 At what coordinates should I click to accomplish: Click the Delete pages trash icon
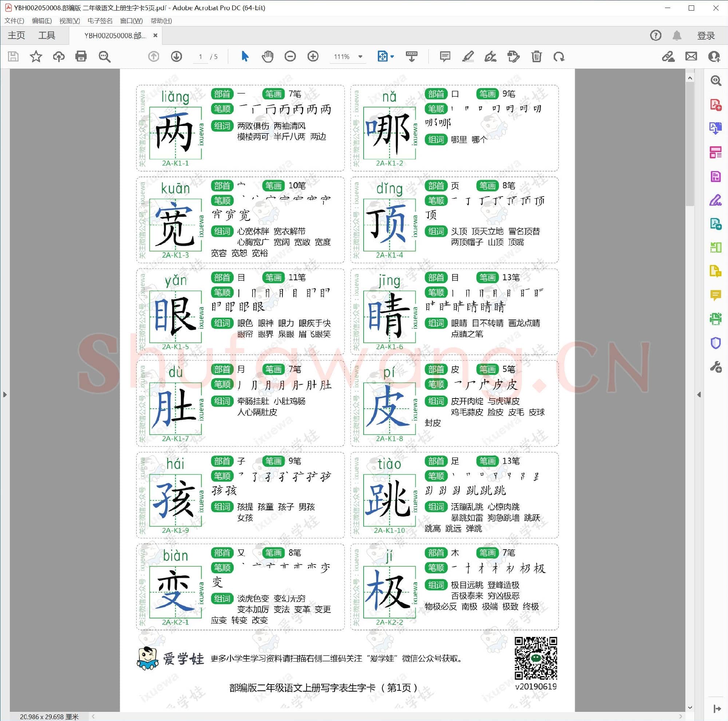tap(537, 56)
